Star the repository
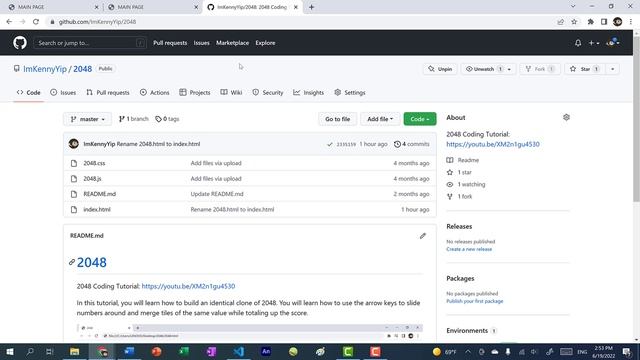The height and width of the screenshot is (360, 640). [585, 69]
